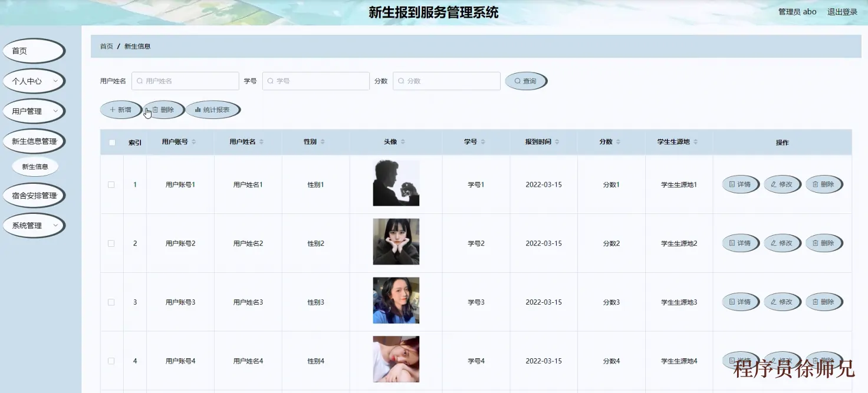Open 详情 for 用户账号1 row
Screen dimensions: 868x393
tap(741, 184)
